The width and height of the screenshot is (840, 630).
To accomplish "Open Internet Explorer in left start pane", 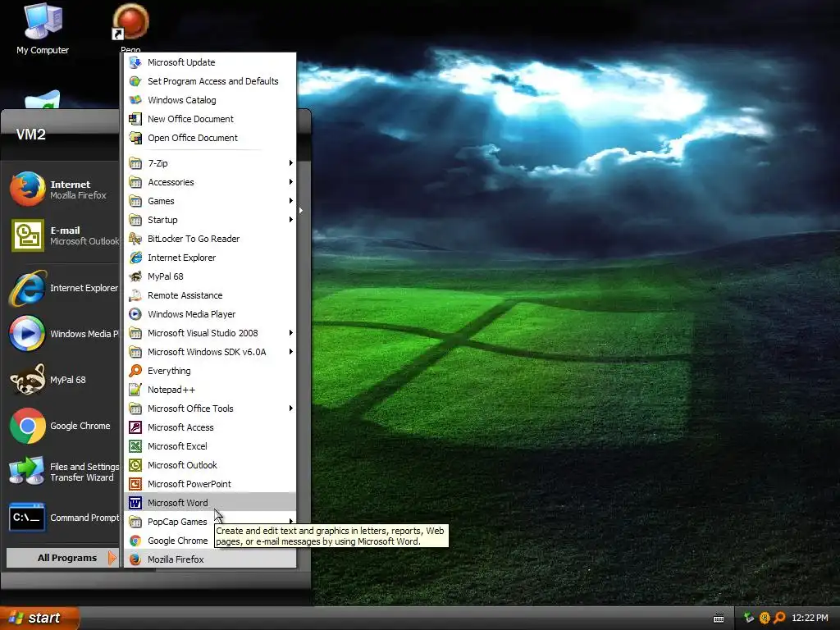I will 63,288.
